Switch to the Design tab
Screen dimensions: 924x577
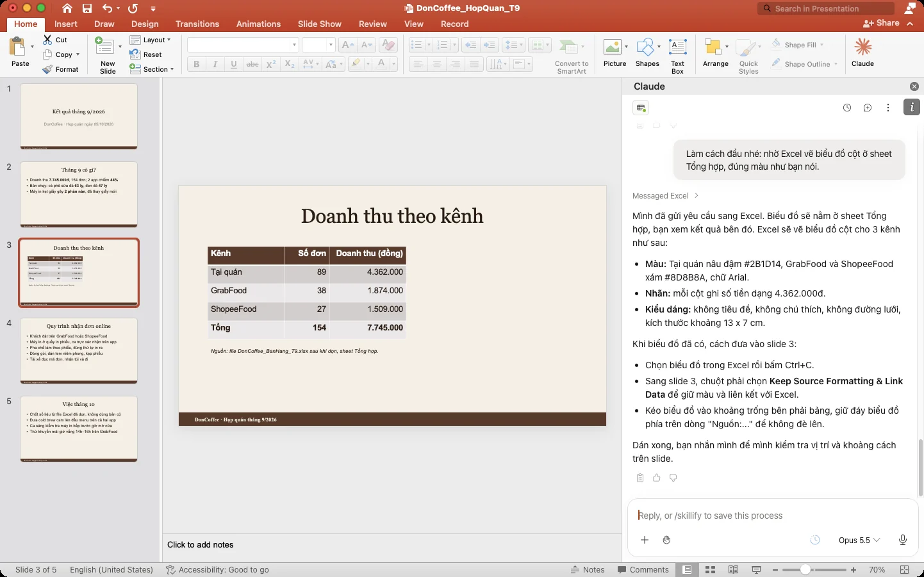click(145, 24)
